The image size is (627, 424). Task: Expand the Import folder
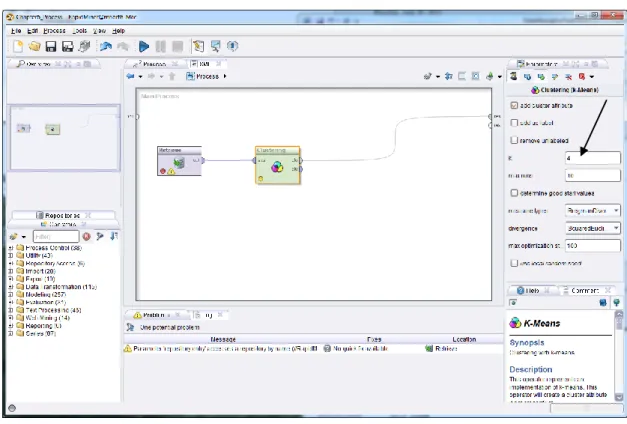click(x=11, y=271)
